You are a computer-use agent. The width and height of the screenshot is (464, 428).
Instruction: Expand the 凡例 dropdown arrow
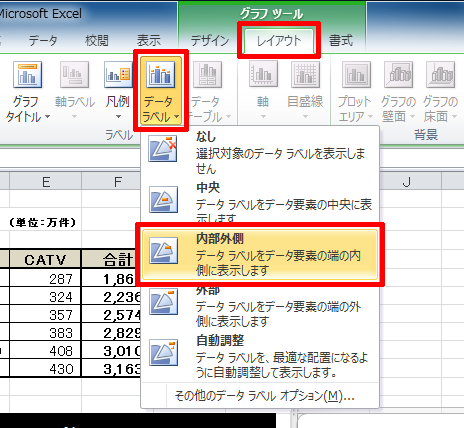(118, 116)
